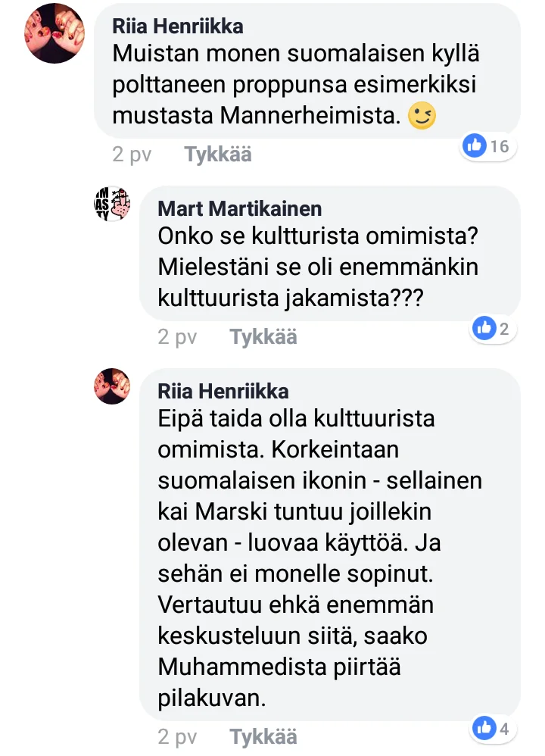Open Riia Henriikka's name link on the top comment
Viewport: 545px width, 756px height.
[178, 27]
